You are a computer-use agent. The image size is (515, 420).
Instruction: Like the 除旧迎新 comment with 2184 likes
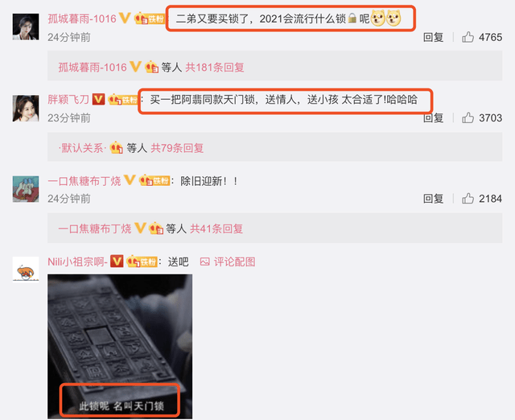468,199
